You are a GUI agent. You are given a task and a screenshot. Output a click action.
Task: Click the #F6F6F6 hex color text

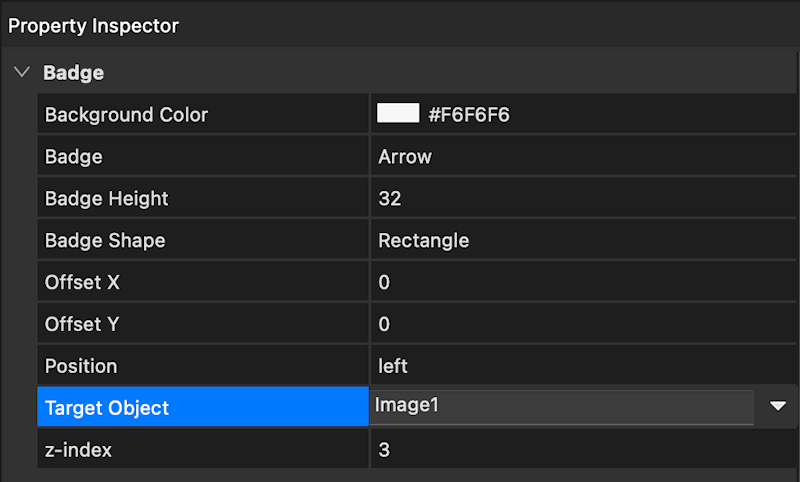pos(469,115)
